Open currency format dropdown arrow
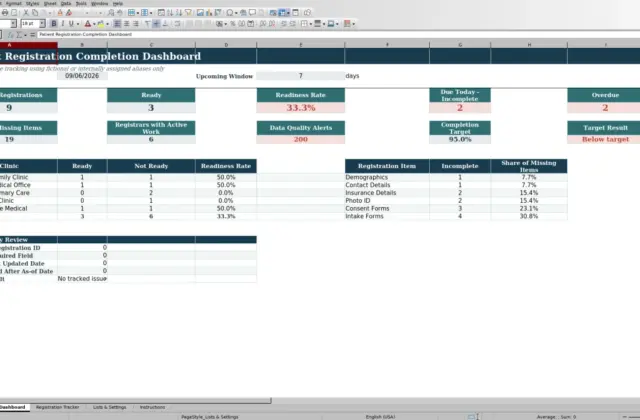The image size is (640, 420). (225, 24)
